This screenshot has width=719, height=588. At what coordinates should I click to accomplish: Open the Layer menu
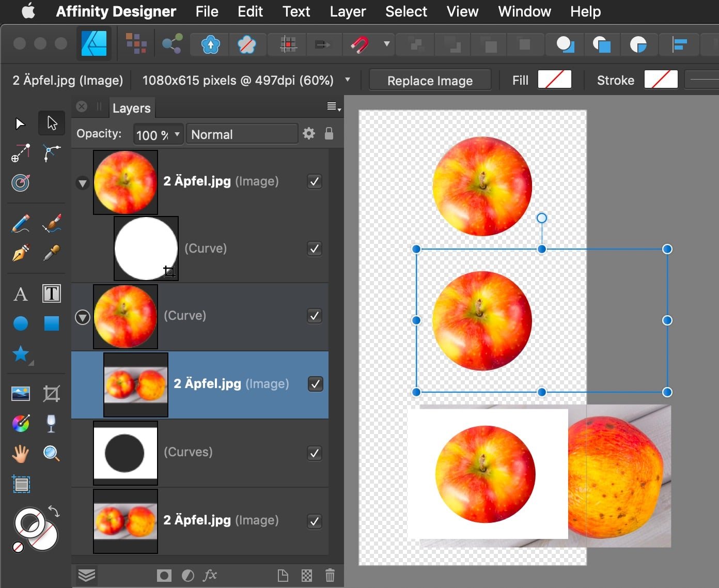click(348, 11)
